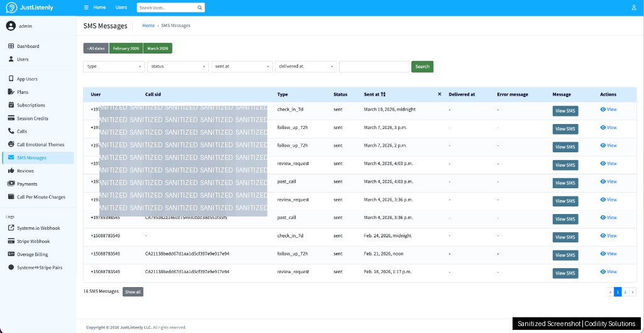Click the eye View in the March 7, 2 p.m. row
The width and height of the screenshot is (644, 333).
[608, 145]
